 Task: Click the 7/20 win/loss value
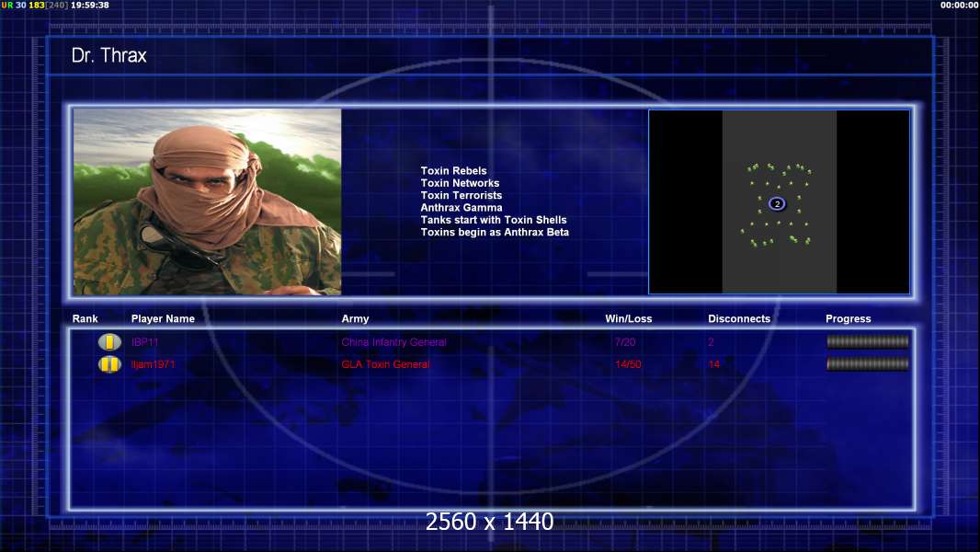coord(625,342)
